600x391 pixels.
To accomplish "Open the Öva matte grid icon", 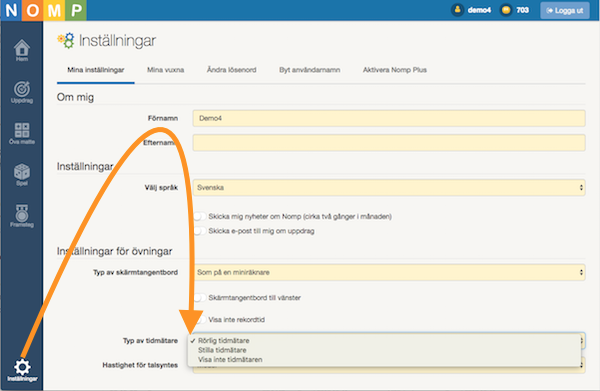I will point(22,133).
